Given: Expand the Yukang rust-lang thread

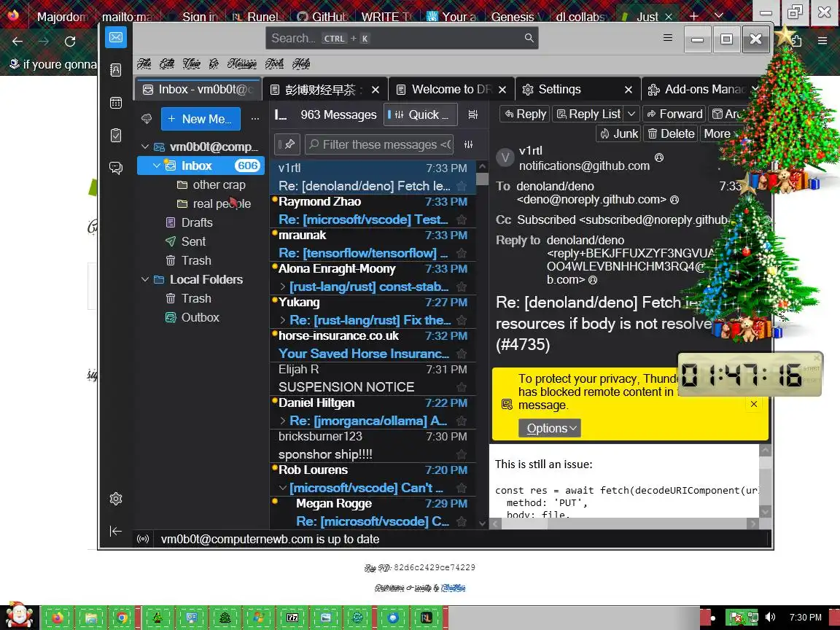Looking at the screenshot, I should [283, 320].
